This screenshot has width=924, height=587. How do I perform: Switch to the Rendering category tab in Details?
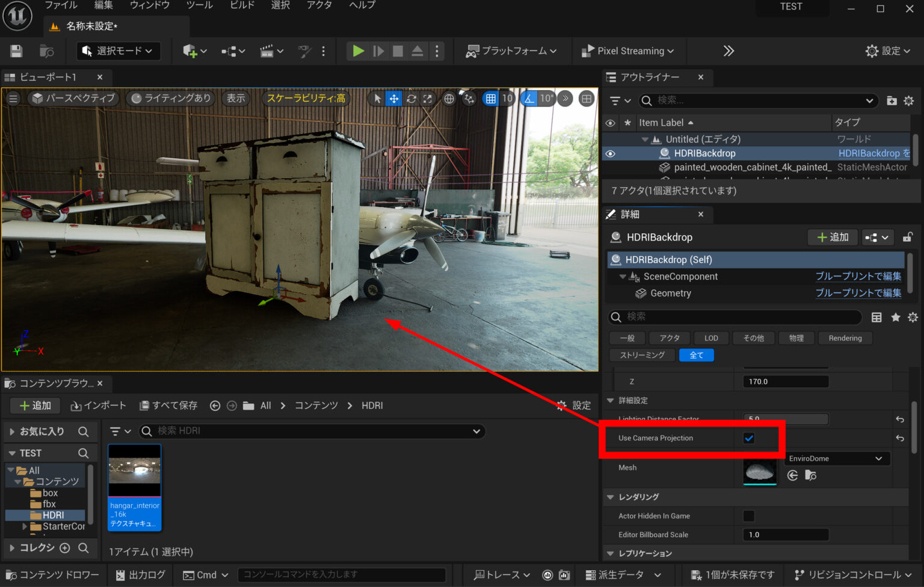[x=845, y=338]
